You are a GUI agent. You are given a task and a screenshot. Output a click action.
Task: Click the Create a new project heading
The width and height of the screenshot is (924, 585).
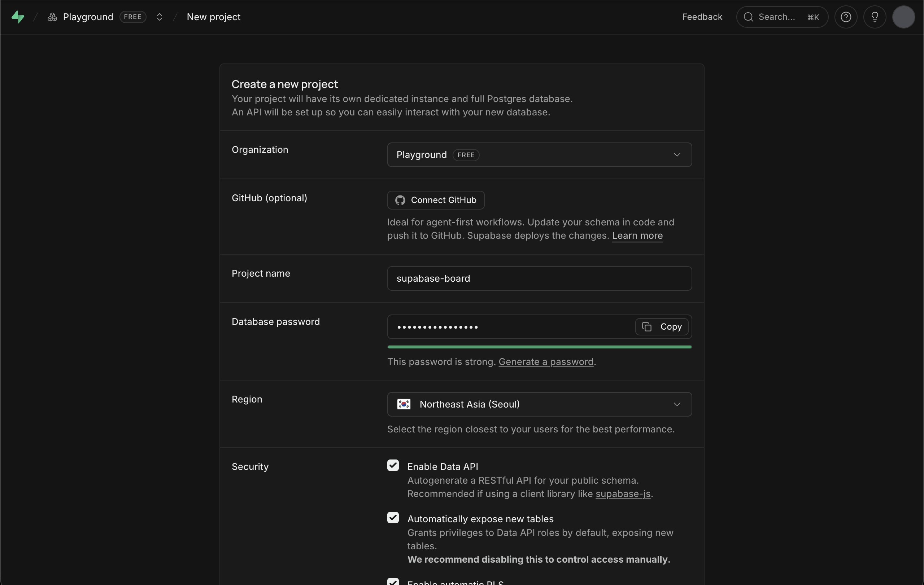point(285,84)
